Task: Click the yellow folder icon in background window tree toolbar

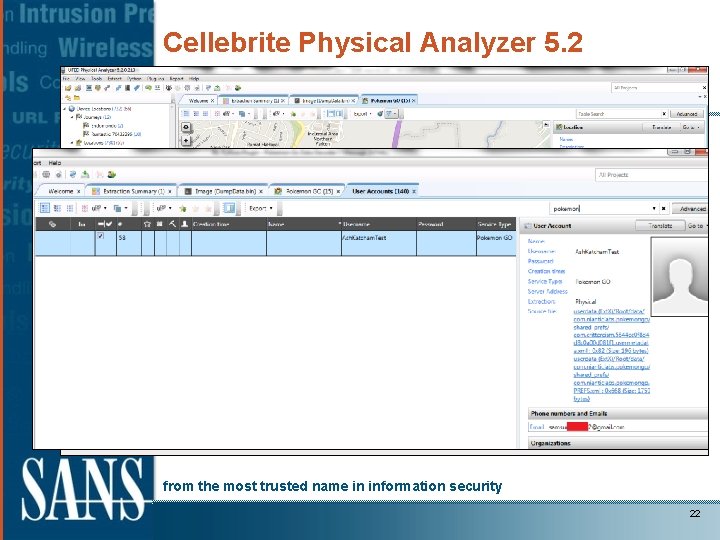Action: 77,97
